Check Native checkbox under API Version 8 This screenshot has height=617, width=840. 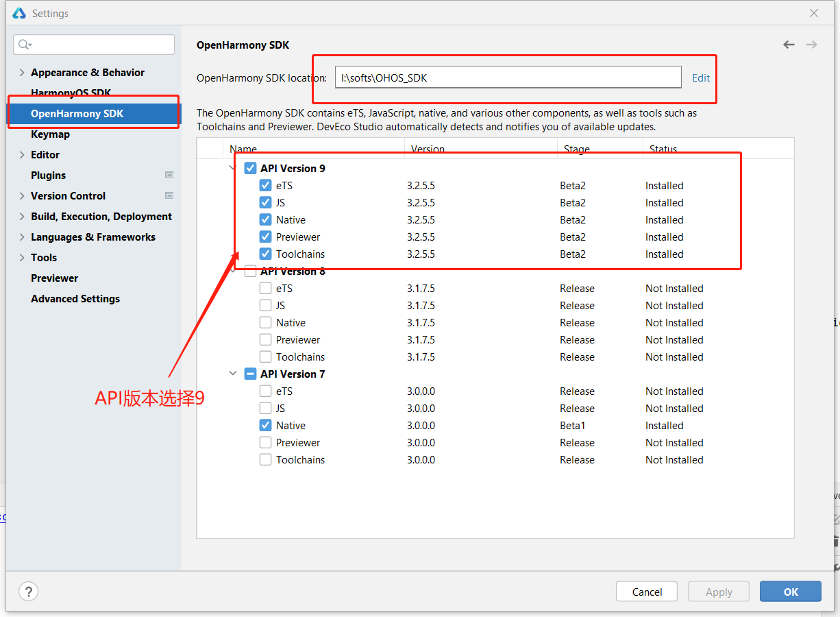tap(265, 323)
